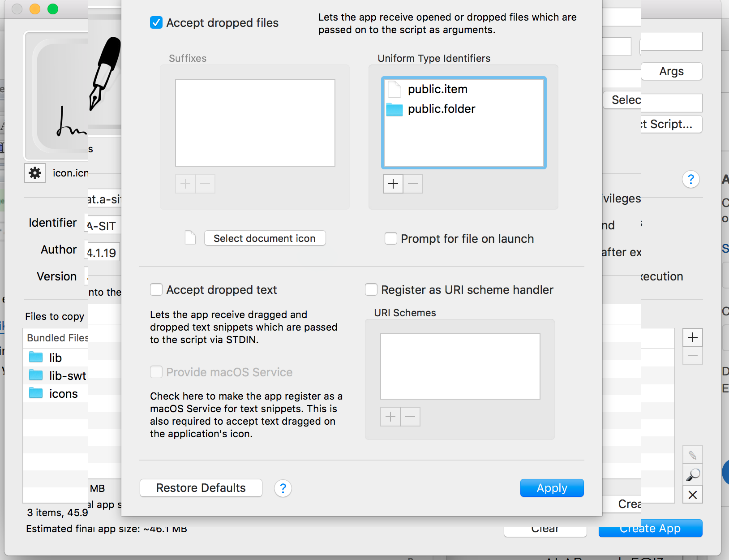Select public.folder in identifier list
729x560 pixels.
(x=441, y=109)
